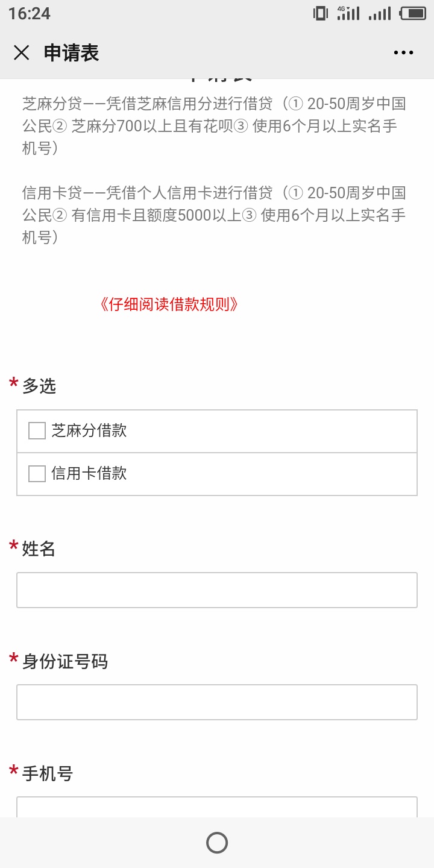Tap the vibrate mode status icon
Screen dimensions: 434x868
click(321, 13)
